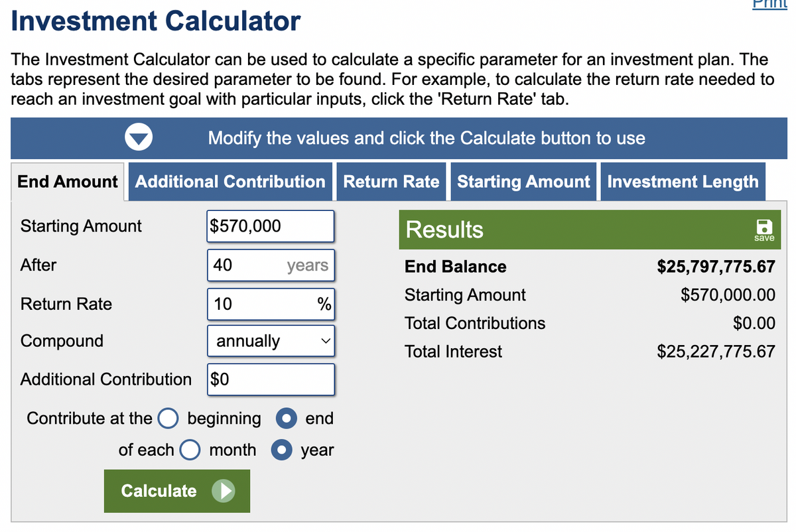
Task: Select the 'end' contribution radio button
Action: [285, 419]
